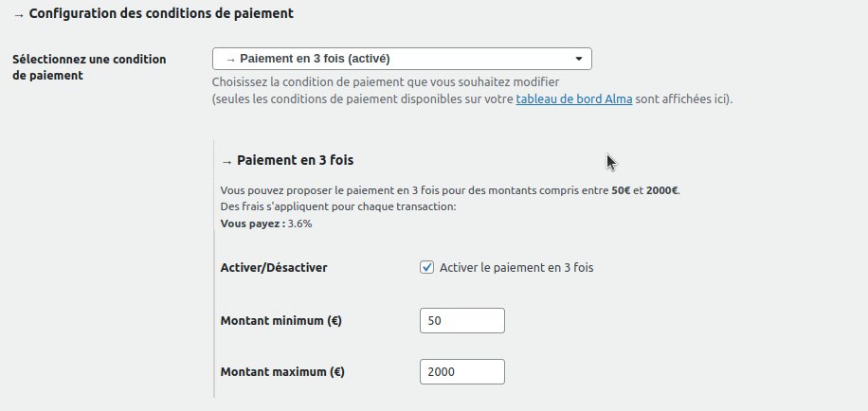Click the 'Choisissez la condition de paiement' help text
This screenshot has width=868, height=411.
tap(386, 82)
